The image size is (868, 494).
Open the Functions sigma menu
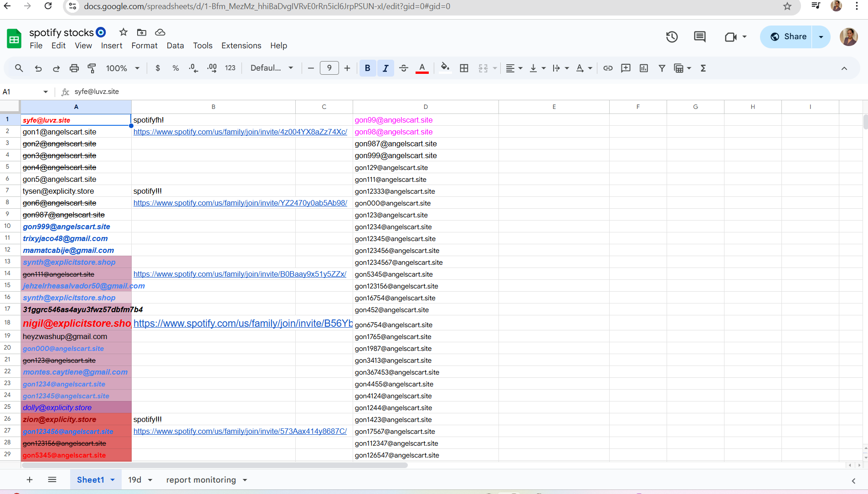click(x=704, y=68)
